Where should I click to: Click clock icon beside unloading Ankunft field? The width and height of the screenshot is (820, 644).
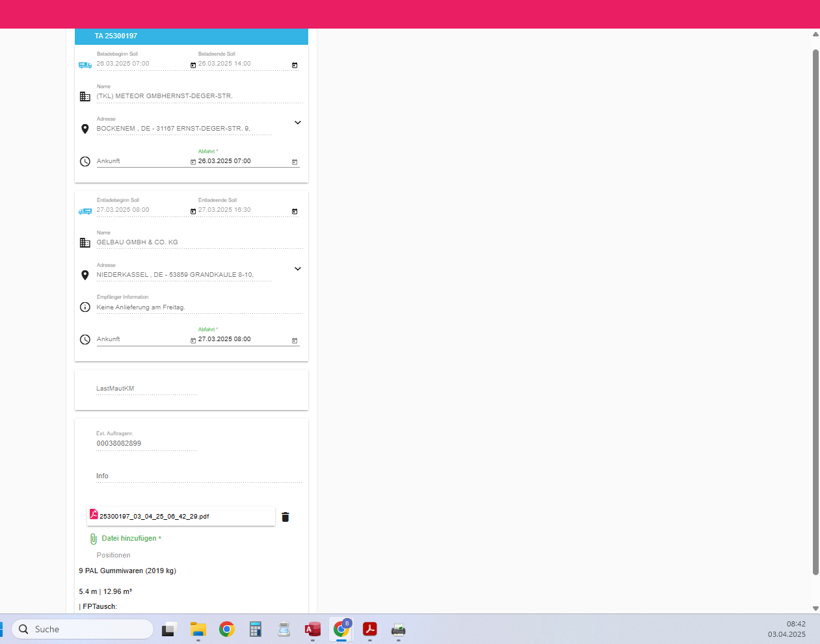coord(85,339)
